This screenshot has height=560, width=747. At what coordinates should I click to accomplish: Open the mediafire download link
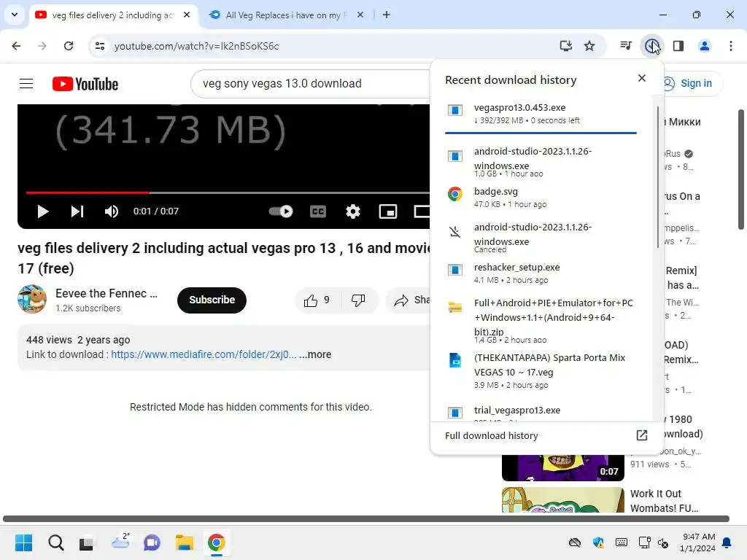[204, 354]
